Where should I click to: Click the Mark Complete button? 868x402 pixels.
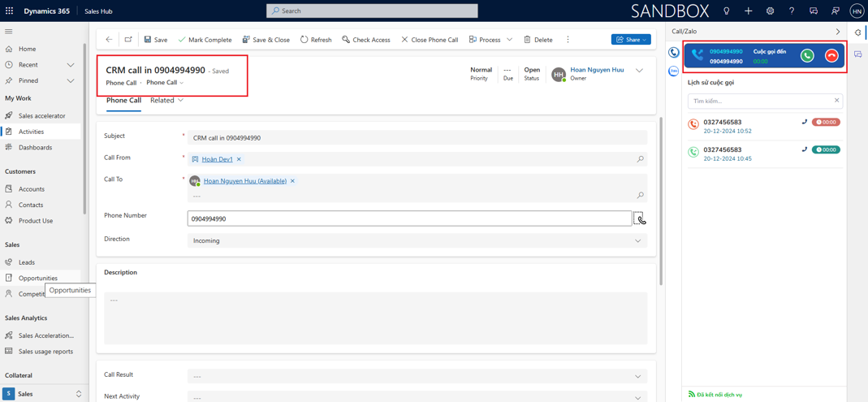point(205,40)
